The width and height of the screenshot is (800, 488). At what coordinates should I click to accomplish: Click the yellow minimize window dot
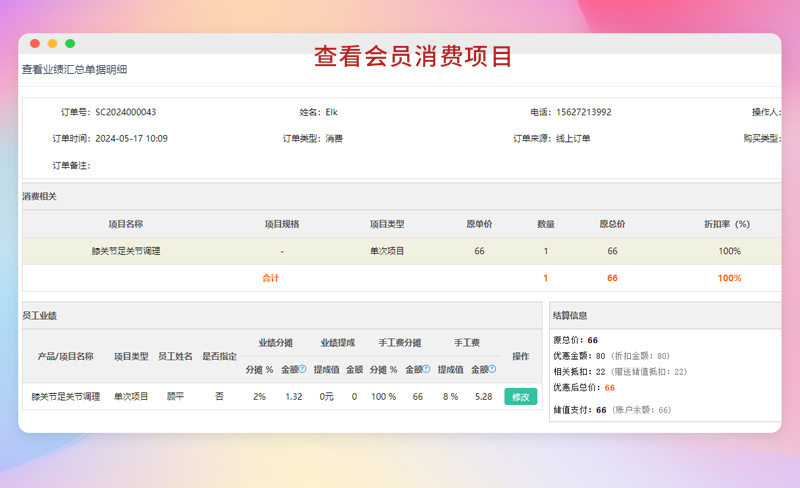click(x=53, y=43)
